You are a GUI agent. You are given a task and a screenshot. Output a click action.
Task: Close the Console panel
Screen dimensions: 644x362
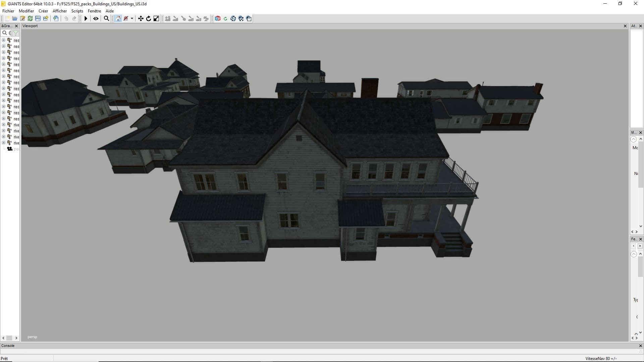[640, 346]
